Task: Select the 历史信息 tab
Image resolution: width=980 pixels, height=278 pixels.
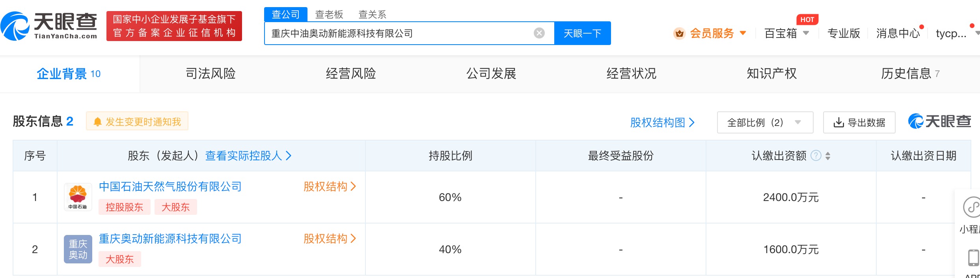Action: 910,74
